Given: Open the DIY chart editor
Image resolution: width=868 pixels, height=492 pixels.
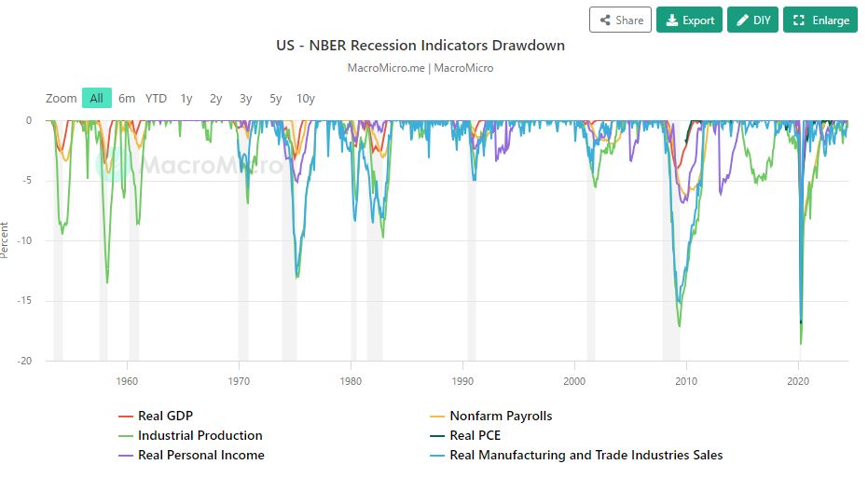Looking at the screenshot, I should (752, 20).
